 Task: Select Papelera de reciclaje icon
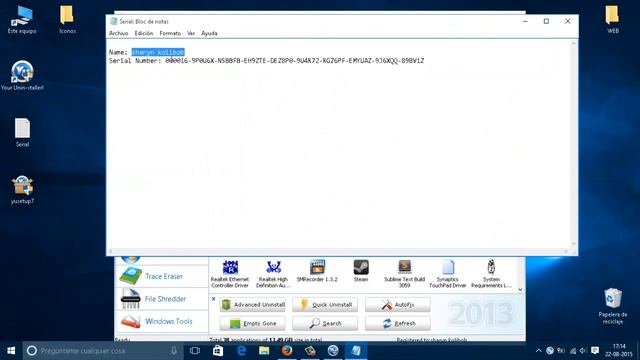[x=612, y=306]
